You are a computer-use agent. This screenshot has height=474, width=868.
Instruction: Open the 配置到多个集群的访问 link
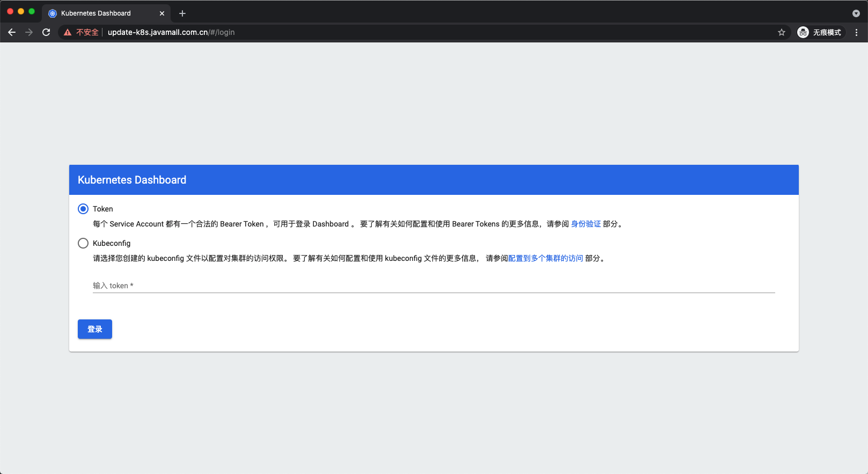(546, 258)
